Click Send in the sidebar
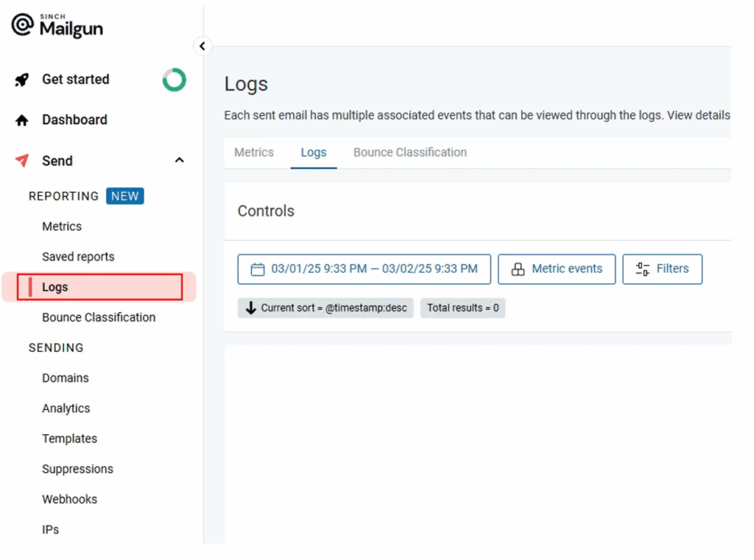Screen dimensions: 754x560 [57, 160]
